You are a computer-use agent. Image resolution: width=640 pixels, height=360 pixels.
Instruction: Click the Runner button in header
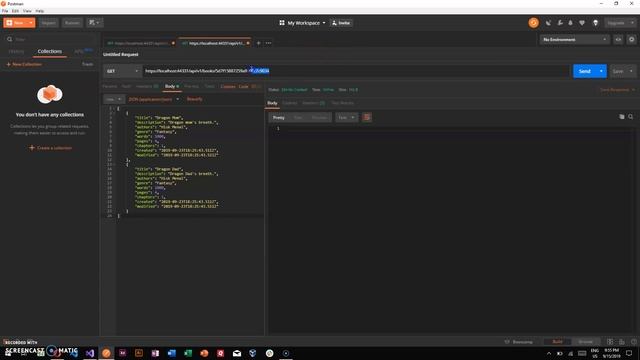click(x=72, y=23)
